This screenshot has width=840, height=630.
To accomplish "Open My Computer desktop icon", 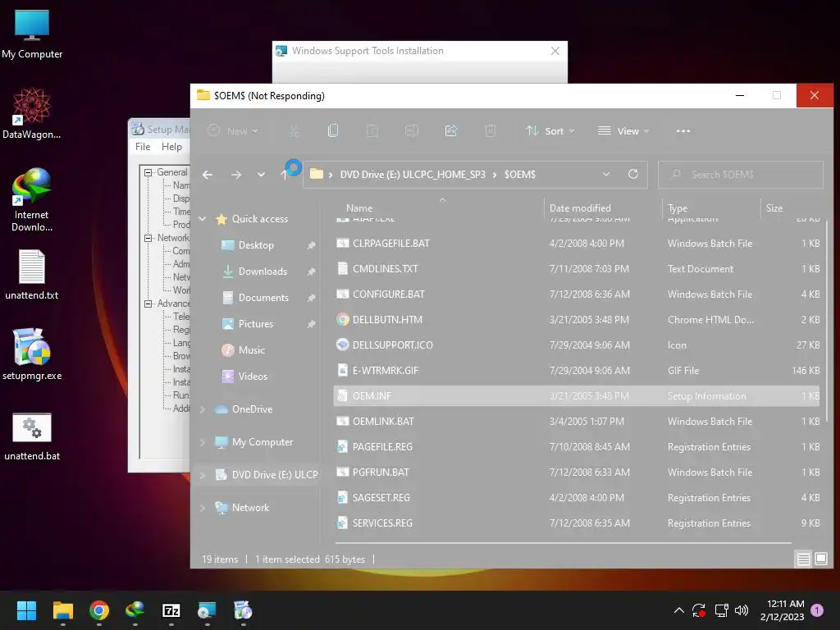I will coord(32,34).
